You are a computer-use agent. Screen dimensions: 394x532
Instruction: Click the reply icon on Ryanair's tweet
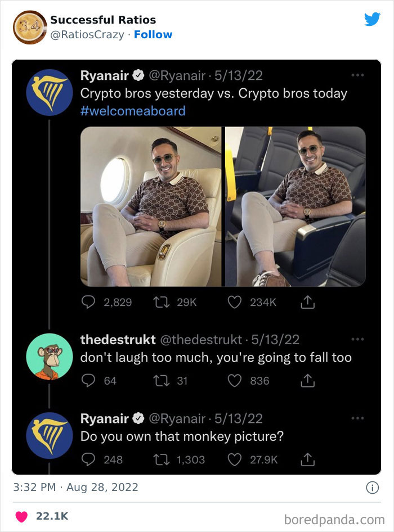click(88, 302)
